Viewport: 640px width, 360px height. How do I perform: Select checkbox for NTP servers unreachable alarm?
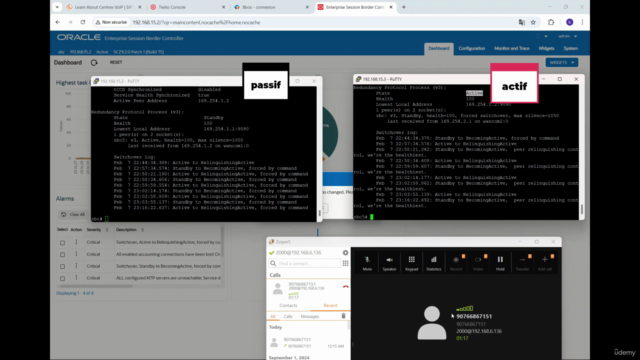pos(62,278)
